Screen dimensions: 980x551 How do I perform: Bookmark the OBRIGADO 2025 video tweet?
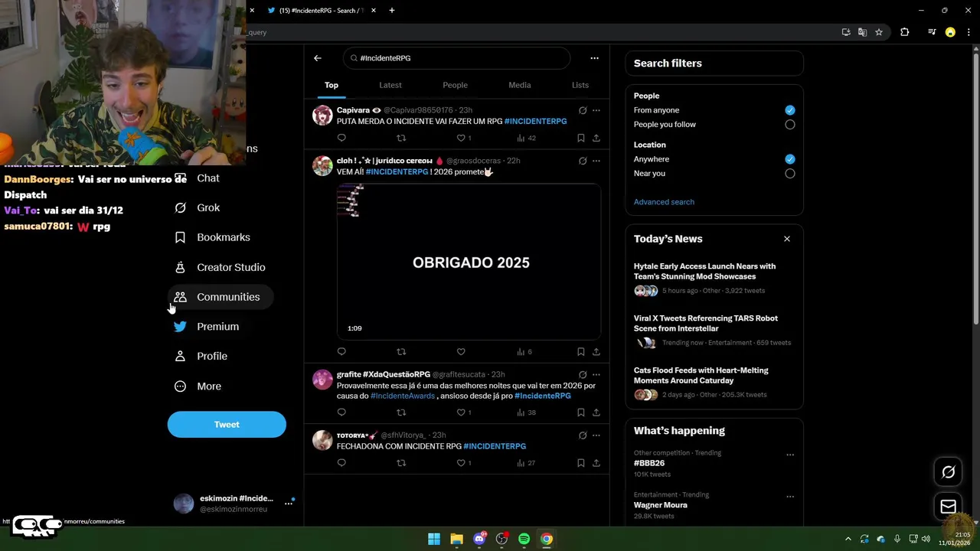pyautogui.click(x=581, y=352)
